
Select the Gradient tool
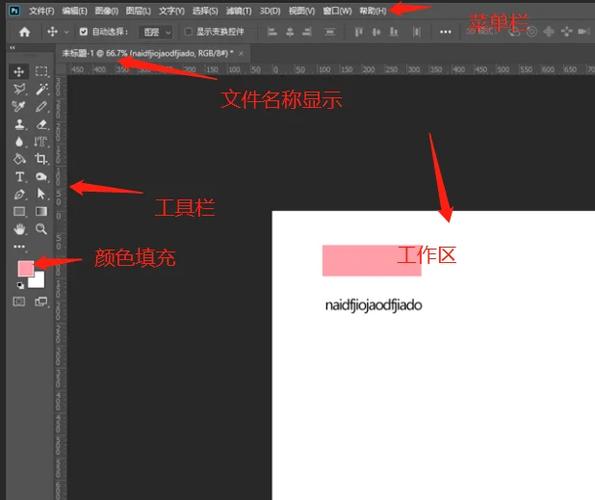(x=41, y=211)
